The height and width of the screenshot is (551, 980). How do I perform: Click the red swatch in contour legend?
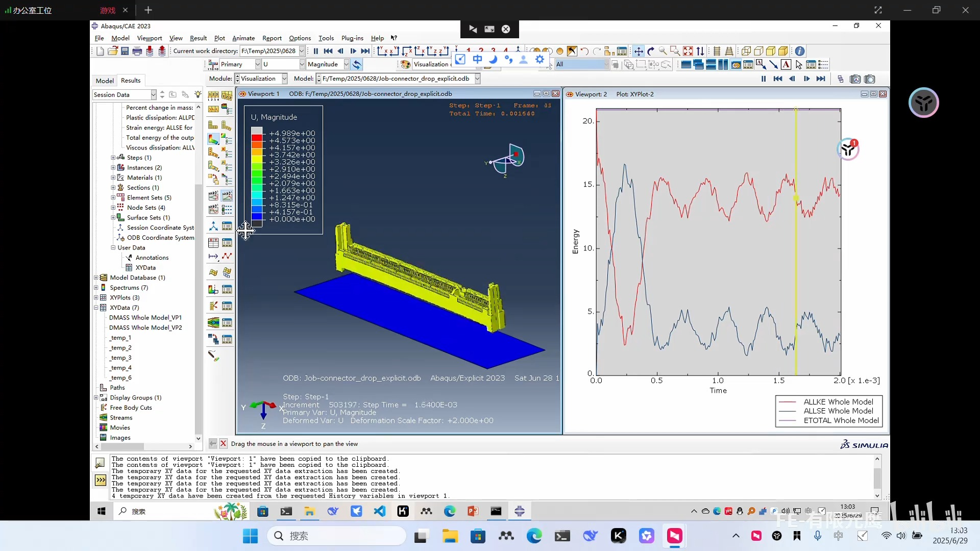(257, 138)
